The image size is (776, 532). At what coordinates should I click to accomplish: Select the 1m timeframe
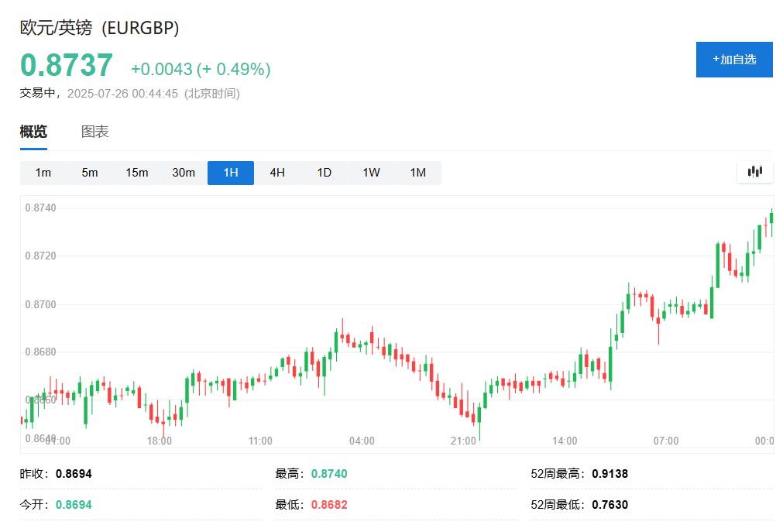[x=43, y=173]
